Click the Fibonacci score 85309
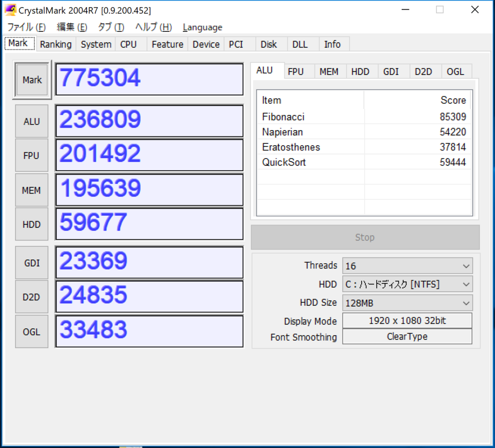This screenshot has height=448, width=495. point(452,117)
